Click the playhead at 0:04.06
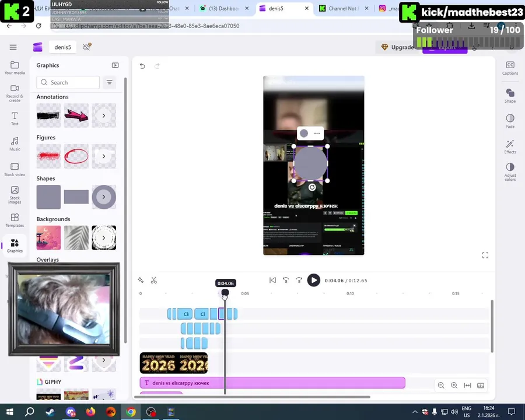The width and height of the screenshot is (525, 420). pos(225,292)
